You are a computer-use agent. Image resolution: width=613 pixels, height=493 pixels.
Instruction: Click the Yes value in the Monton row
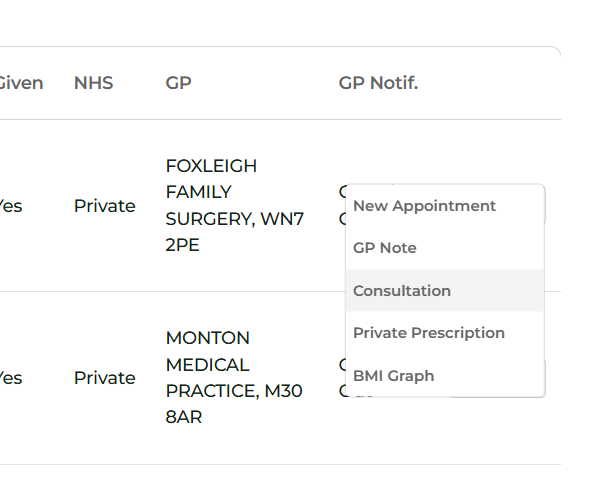tap(10, 378)
